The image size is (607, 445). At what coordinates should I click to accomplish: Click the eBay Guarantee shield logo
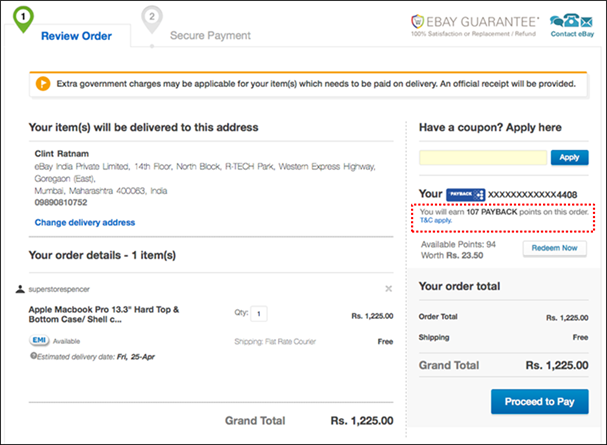point(417,22)
